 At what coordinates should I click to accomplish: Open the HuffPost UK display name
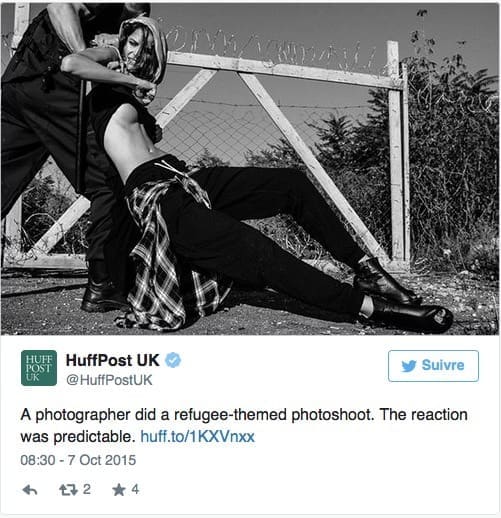[112, 360]
